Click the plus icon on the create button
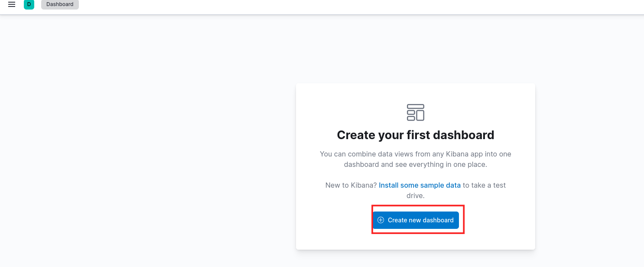 pos(381,220)
